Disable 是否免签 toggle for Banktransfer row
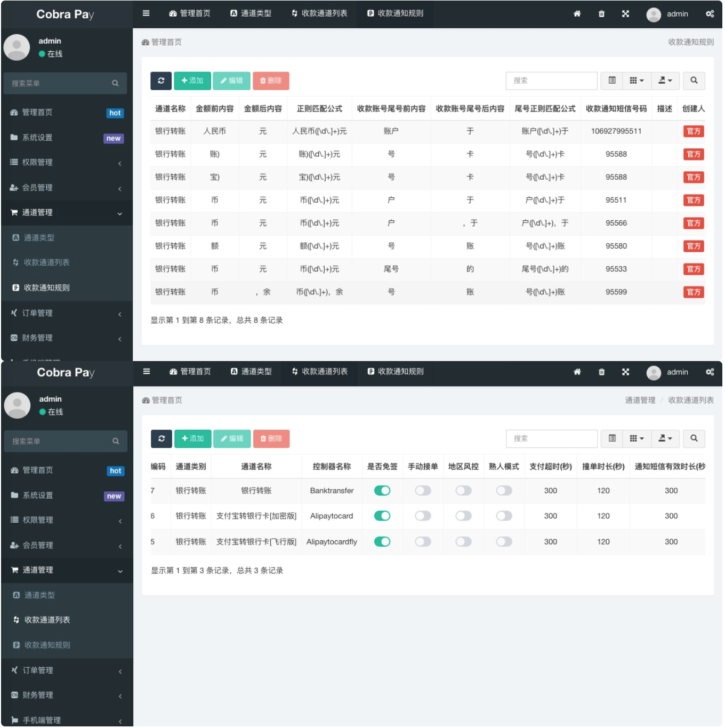This screenshot has height=728, width=725. point(382,491)
